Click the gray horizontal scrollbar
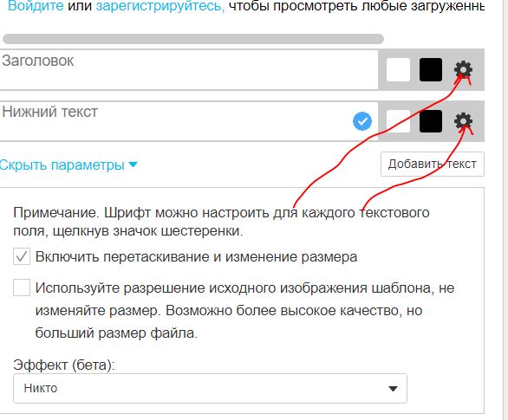 pyautogui.click(x=193, y=39)
